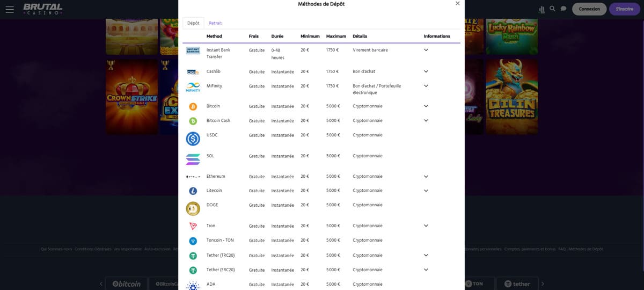This screenshot has width=644, height=290.
Task: Click the Ethereum logo icon
Action: point(193,177)
